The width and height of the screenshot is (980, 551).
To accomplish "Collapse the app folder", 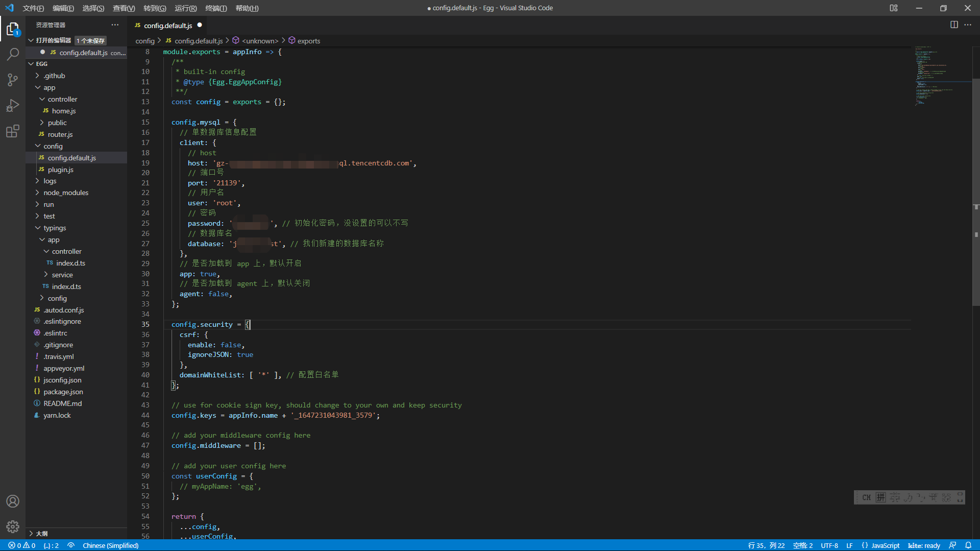I will click(x=37, y=87).
